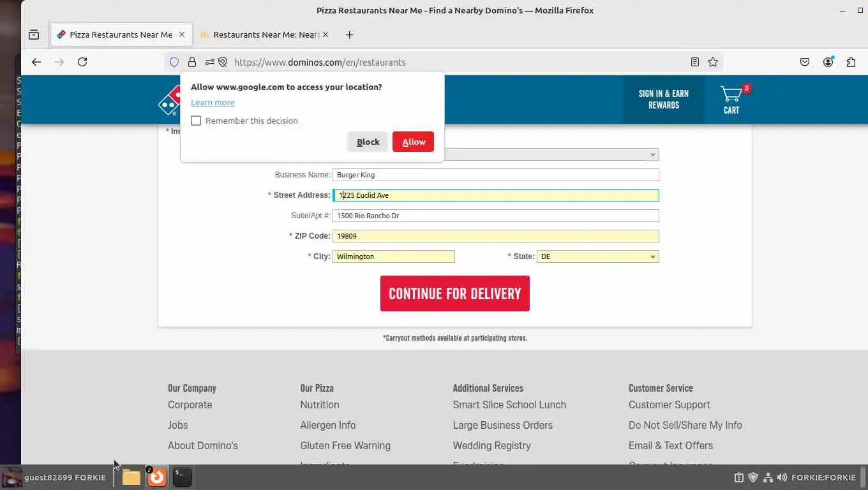Open Do Not Sell/Share My Info link

point(685,425)
